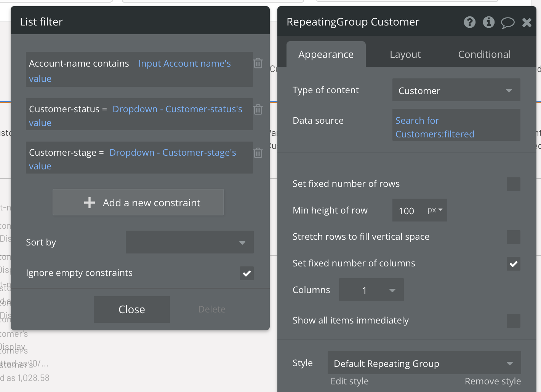The height and width of the screenshot is (392, 541).
Task: Show element info via the info icon
Action: [x=488, y=22]
